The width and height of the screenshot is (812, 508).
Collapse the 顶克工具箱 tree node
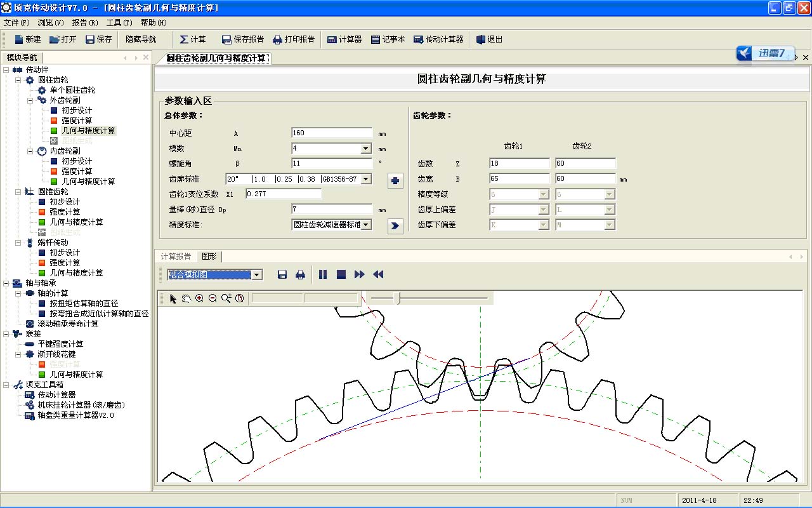tap(6, 385)
